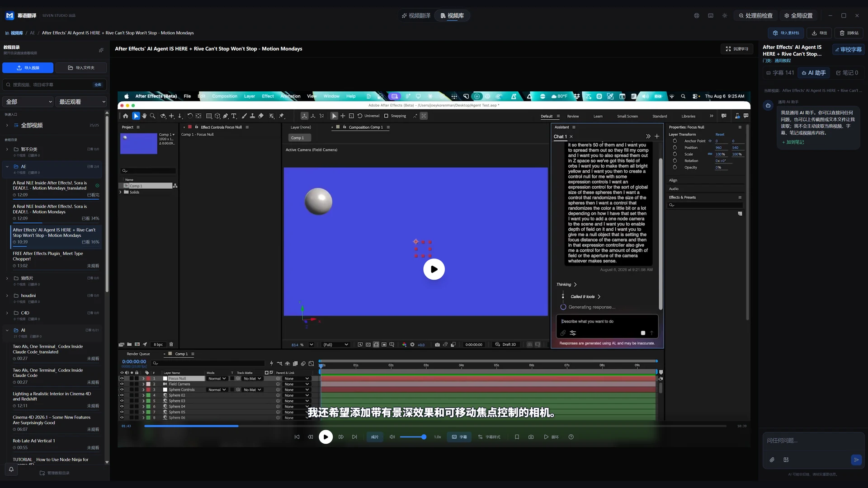Viewport: 868px width, 488px height.
Task: Click the screenshot capture icon below AI input
Action: click(x=786, y=460)
